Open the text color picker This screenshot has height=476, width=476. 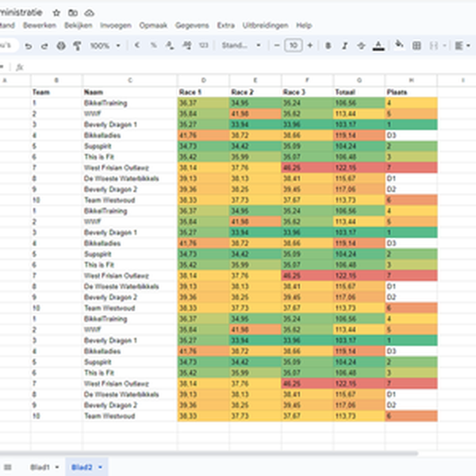click(378, 46)
